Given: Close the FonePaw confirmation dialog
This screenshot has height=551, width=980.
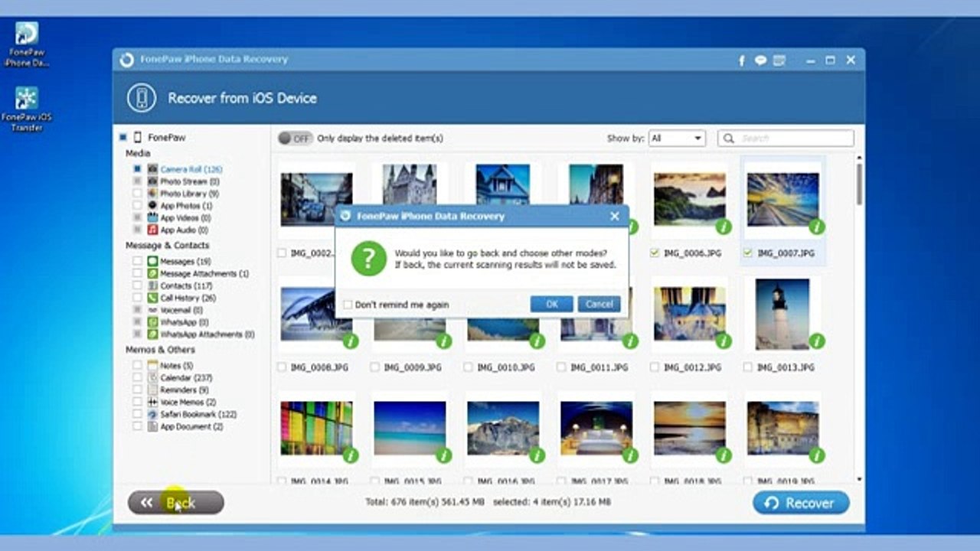Looking at the screenshot, I should coord(614,217).
